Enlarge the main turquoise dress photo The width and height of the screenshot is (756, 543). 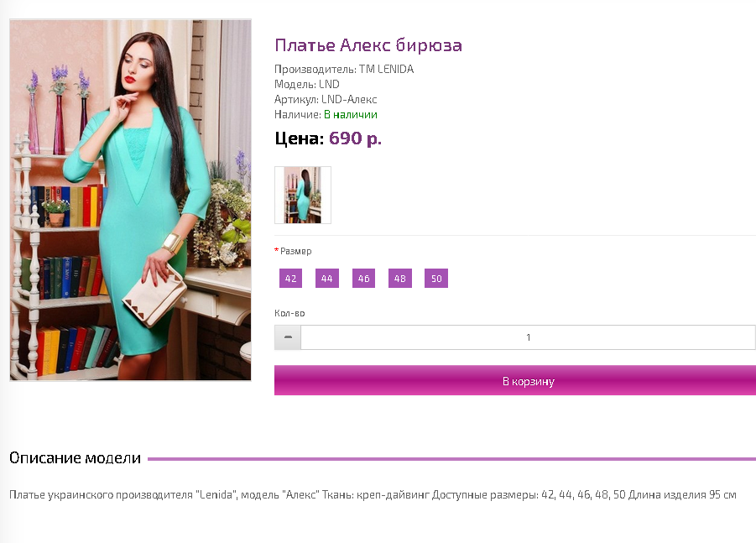coord(130,200)
